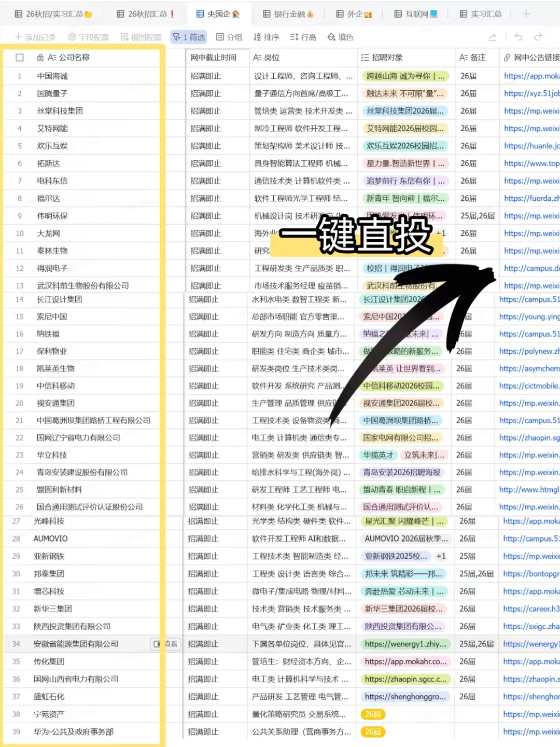Click the 华揽英才 tag in 华立科技 row
Screen dimensions: 560x747
tap(379, 455)
